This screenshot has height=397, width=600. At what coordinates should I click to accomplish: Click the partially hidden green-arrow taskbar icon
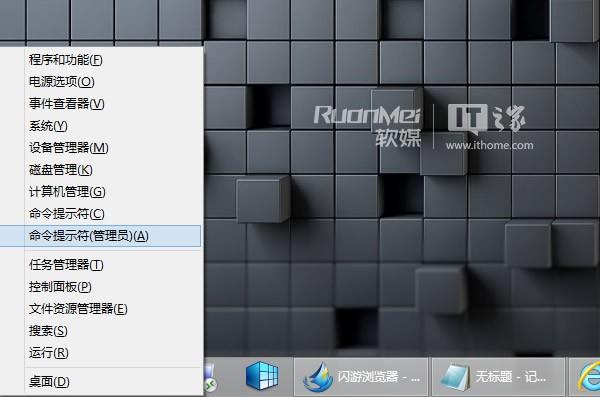point(210,378)
